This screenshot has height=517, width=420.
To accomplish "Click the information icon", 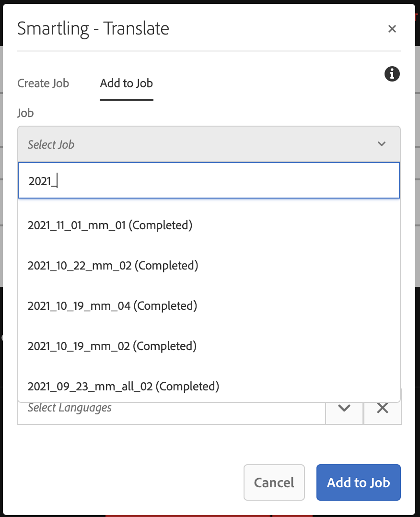I will [x=392, y=74].
